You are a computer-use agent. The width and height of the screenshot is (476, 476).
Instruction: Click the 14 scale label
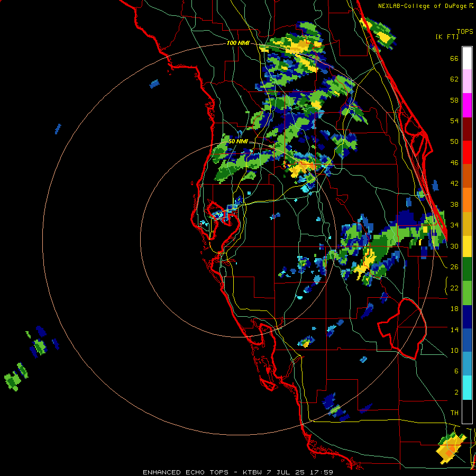click(x=454, y=329)
